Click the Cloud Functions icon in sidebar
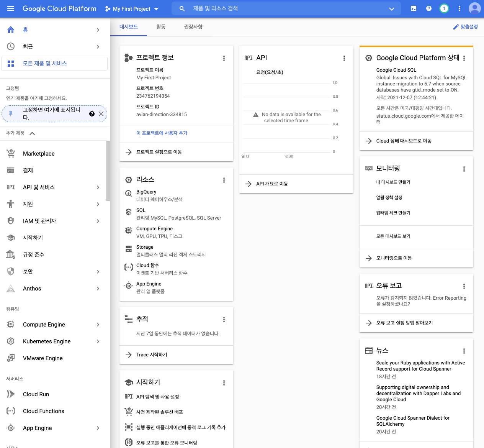 click(11, 411)
